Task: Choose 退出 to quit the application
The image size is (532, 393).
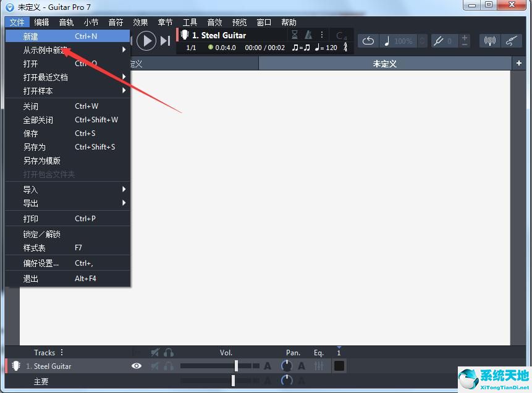Action: tap(68, 279)
